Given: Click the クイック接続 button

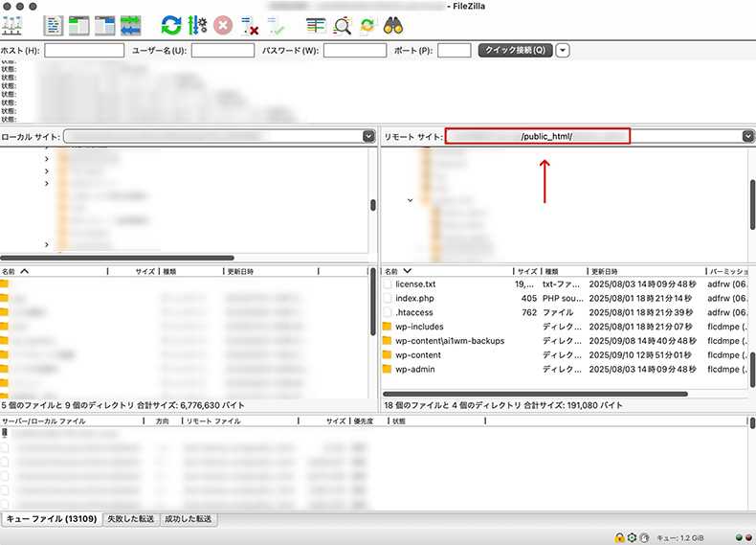Looking at the screenshot, I should pyautogui.click(x=515, y=50).
